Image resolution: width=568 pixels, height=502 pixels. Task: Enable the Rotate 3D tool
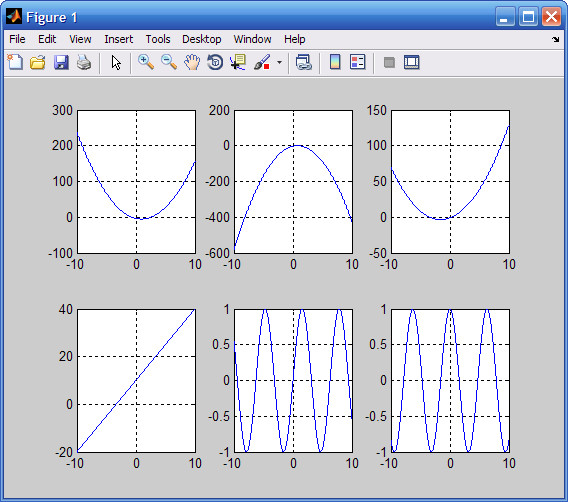click(x=215, y=62)
